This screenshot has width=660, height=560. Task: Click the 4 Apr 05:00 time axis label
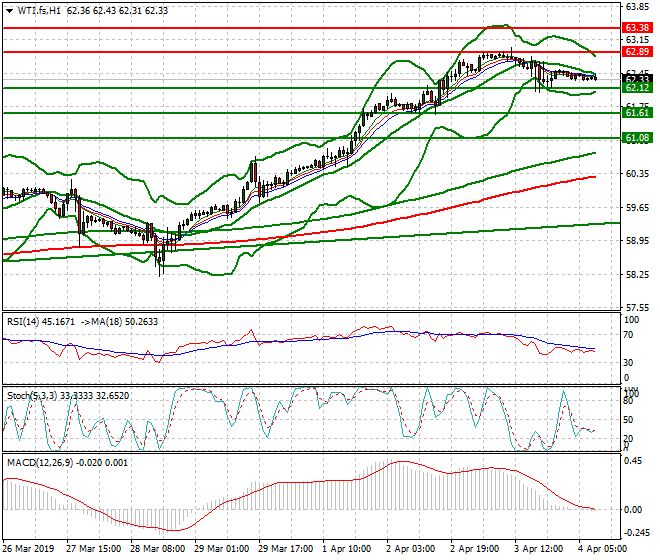pos(602,549)
